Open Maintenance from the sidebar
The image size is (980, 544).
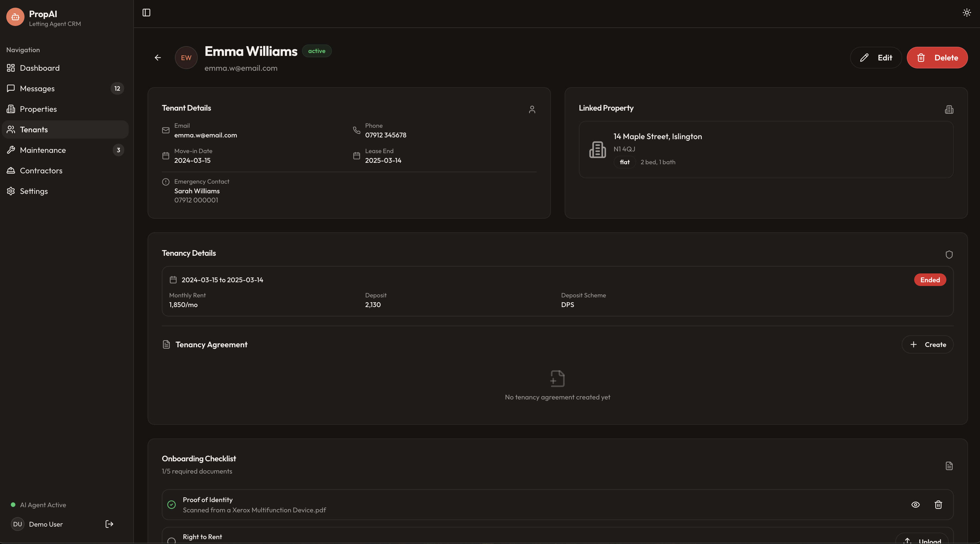pos(43,150)
